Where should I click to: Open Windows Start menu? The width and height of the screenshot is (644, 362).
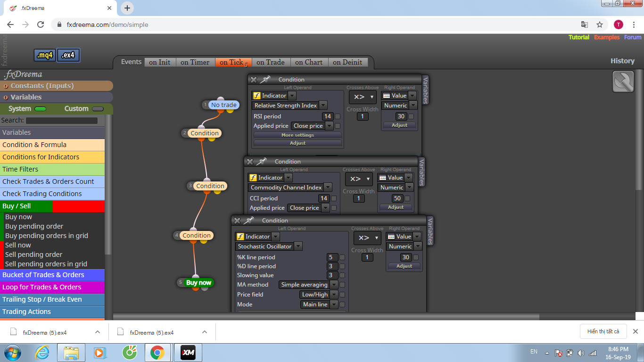[x=13, y=352]
